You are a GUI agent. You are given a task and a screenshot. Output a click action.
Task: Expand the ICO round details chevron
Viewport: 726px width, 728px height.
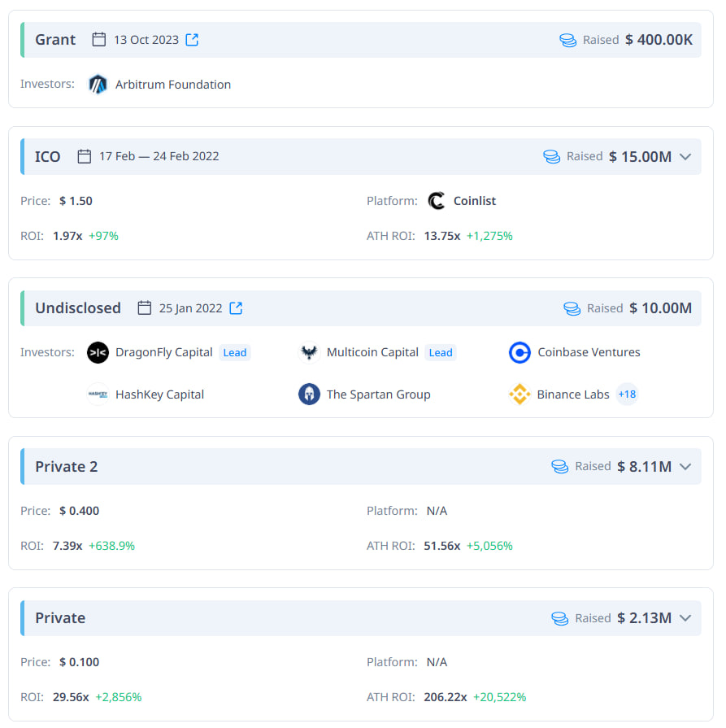point(685,157)
